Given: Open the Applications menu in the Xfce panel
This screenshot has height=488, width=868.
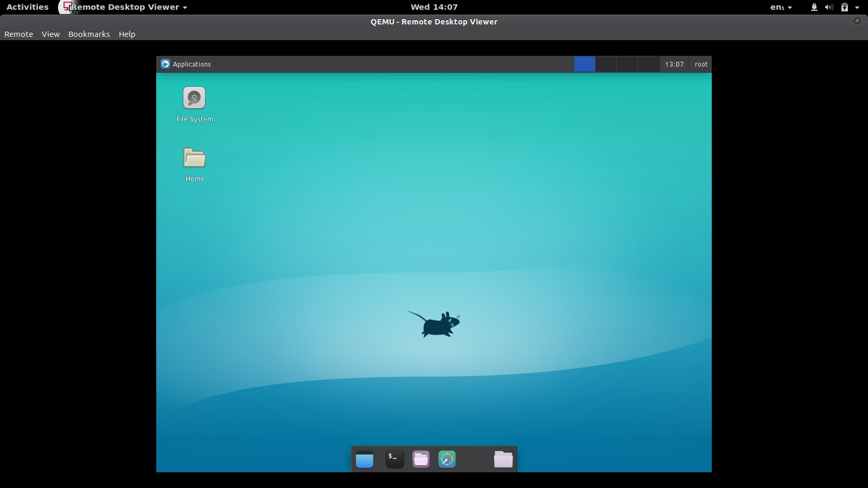Looking at the screenshot, I should pos(186,64).
